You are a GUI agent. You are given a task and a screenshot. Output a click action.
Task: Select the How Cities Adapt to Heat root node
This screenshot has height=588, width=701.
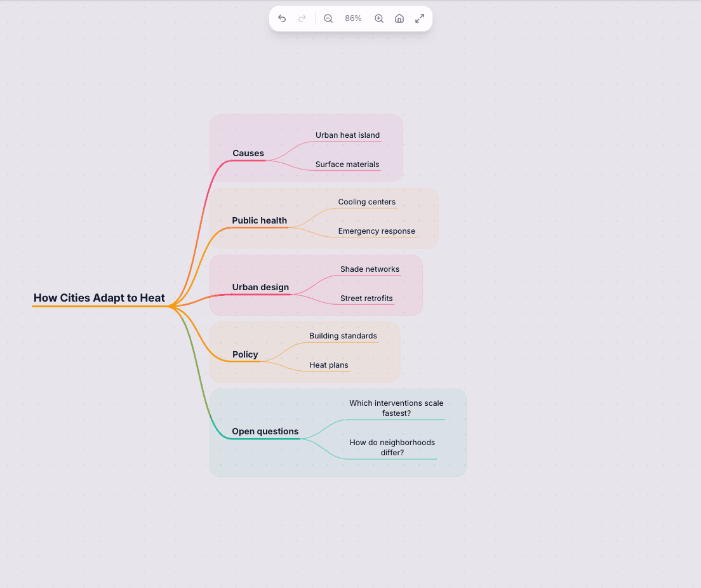(x=99, y=297)
